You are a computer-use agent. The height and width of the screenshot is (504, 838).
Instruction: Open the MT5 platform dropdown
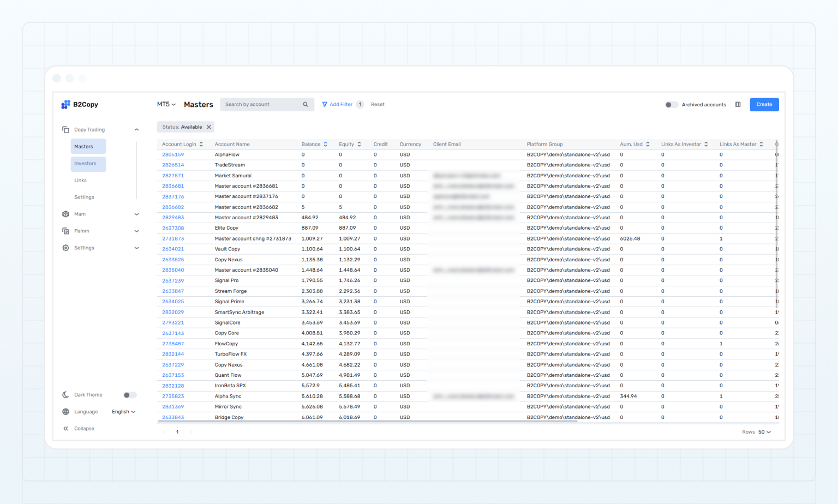click(x=166, y=104)
